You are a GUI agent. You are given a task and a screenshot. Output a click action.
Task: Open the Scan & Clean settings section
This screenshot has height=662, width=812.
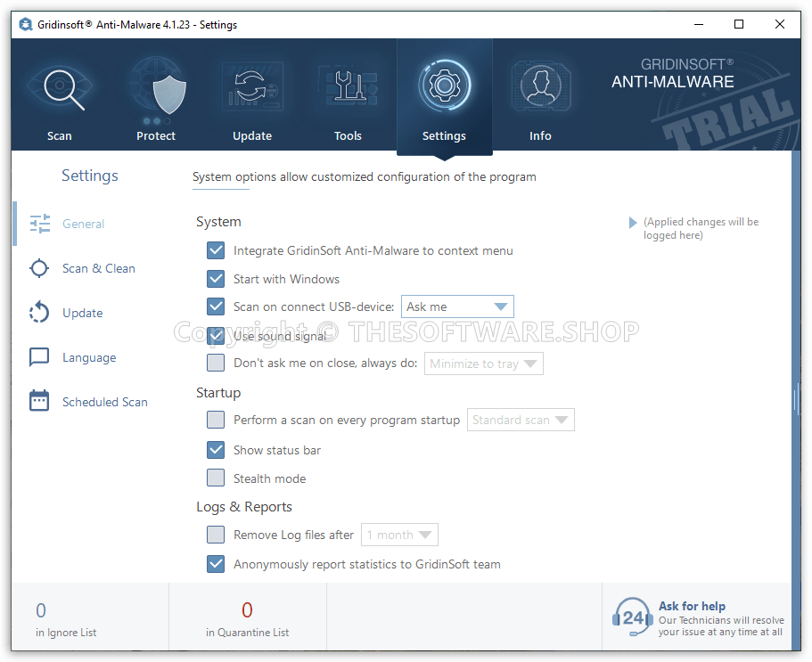pyautogui.click(x=98, y=268)
